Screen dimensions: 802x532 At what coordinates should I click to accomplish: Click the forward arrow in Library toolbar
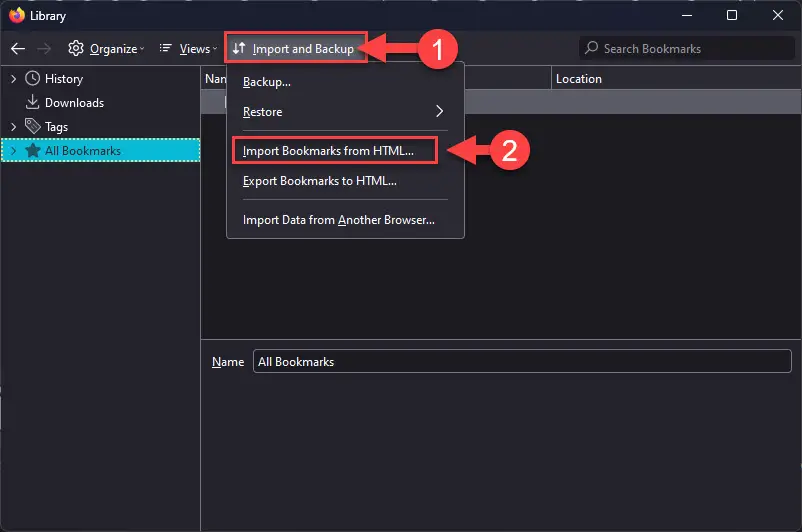point(44,49)
